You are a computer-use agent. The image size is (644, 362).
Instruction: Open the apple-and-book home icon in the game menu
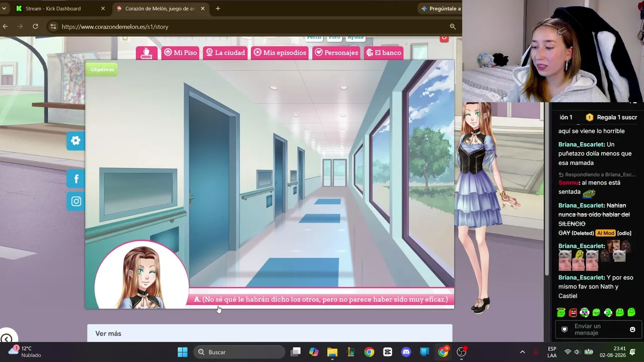tap(146, 53)
